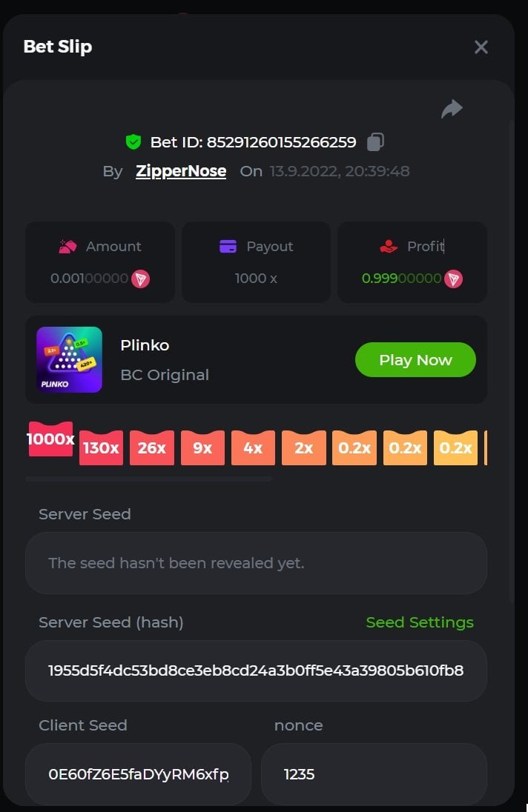Click the share arrow icon
Screen dimensions: 528x812
tap(452, 110)
